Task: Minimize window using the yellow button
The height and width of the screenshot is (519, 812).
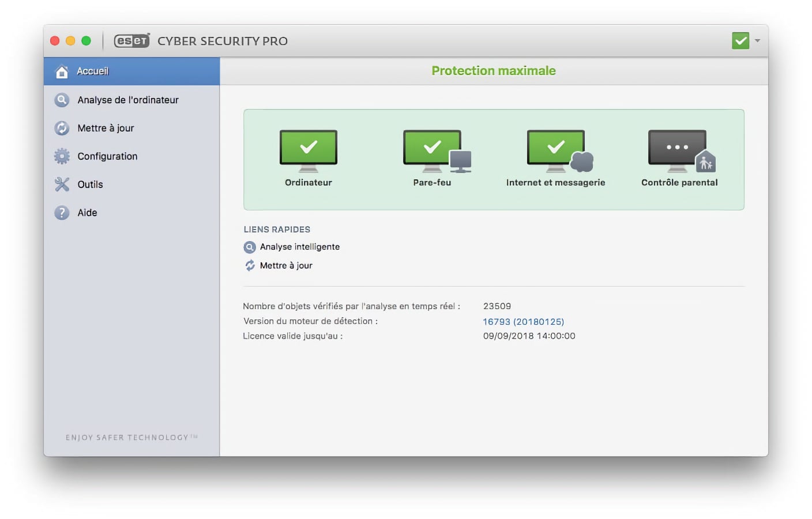Action: click(x=70, y=41)
